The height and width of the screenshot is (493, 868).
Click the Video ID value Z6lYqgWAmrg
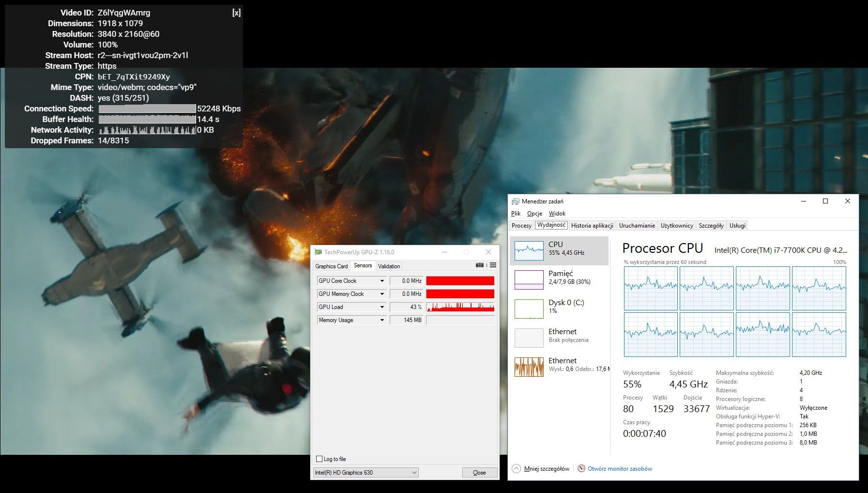coord(124,13)
